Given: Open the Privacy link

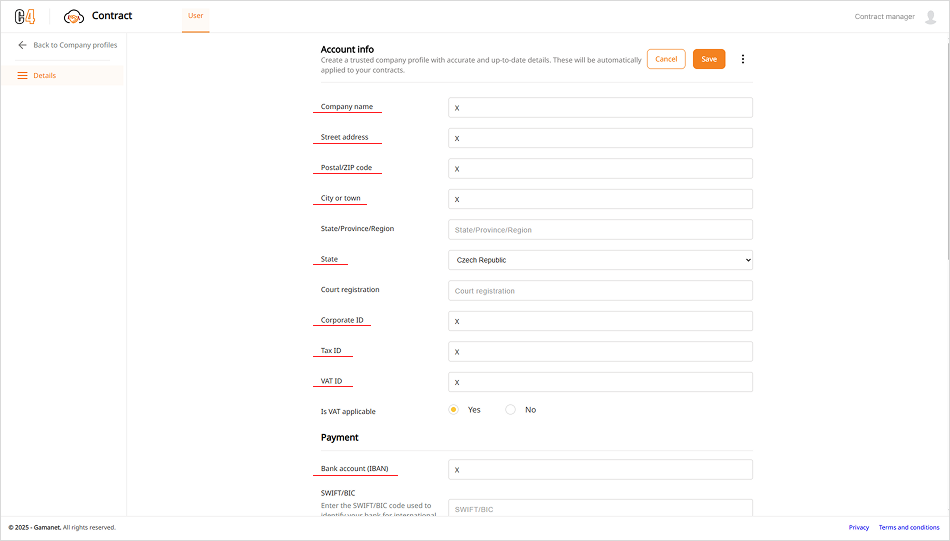Looking at the screenshot, I should pos(859,528).
